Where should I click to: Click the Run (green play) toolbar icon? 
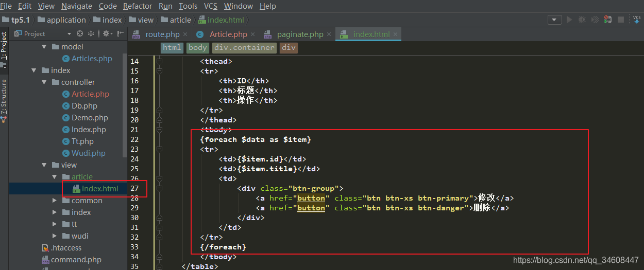tap(569, 20)
